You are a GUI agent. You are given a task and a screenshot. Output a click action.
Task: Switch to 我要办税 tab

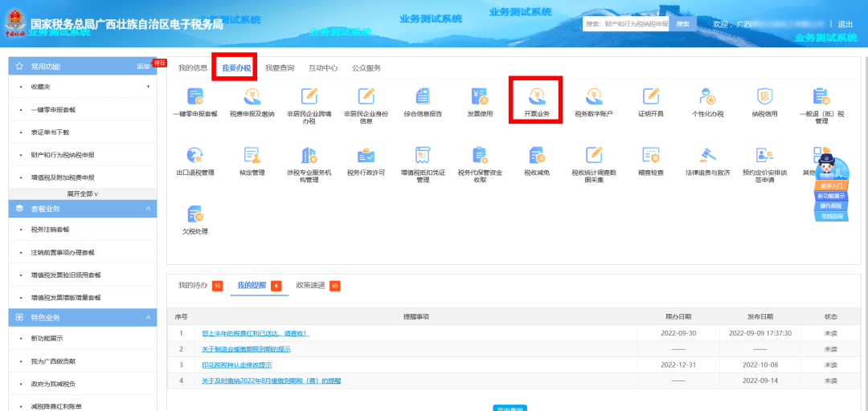point(236,68)
